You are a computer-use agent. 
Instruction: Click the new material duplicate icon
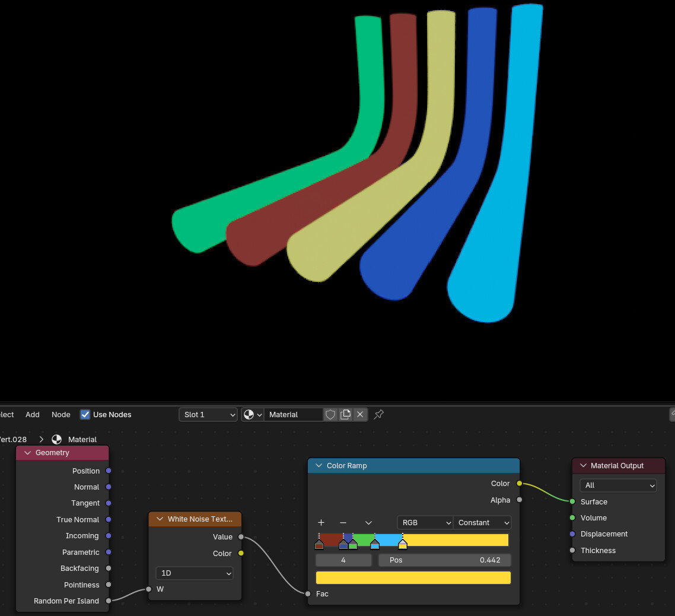point(345,414)
